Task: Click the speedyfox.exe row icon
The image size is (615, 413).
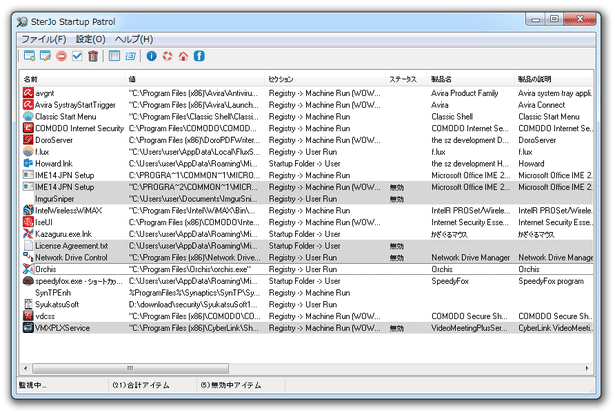Action: [x=28, y=281]
